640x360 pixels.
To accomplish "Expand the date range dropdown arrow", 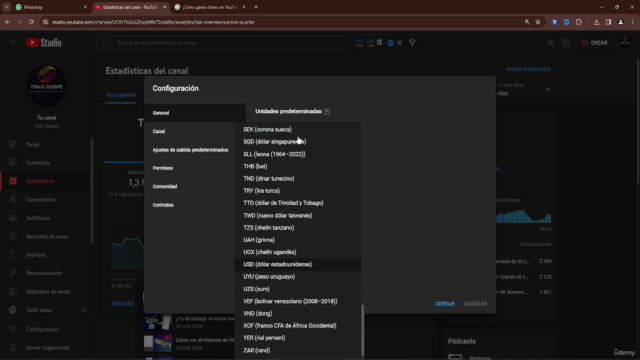I will [x=548, y=90].
